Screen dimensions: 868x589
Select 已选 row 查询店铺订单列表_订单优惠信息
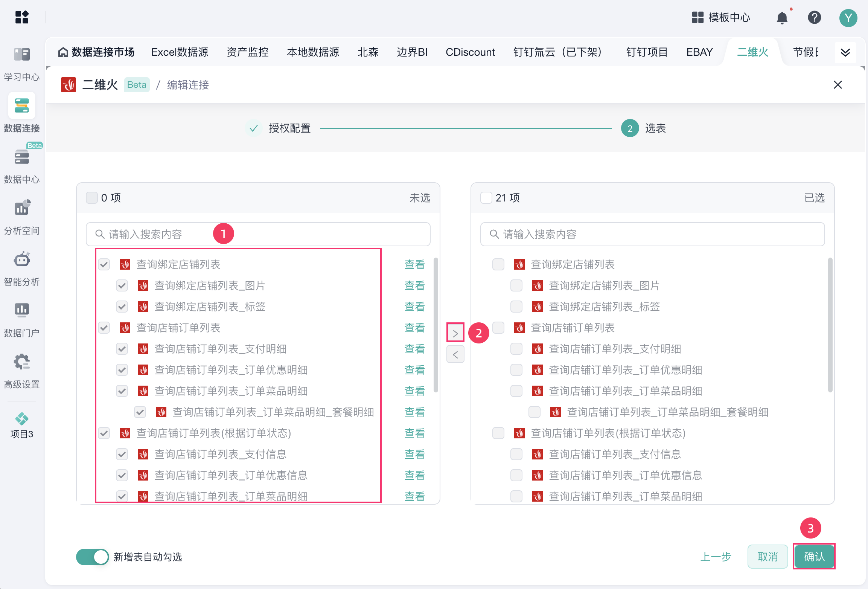(625, 475)
